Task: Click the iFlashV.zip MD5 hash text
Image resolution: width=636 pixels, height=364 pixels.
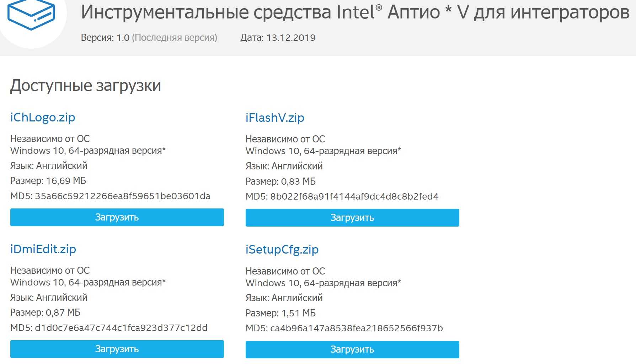Action: coord(354,196)
